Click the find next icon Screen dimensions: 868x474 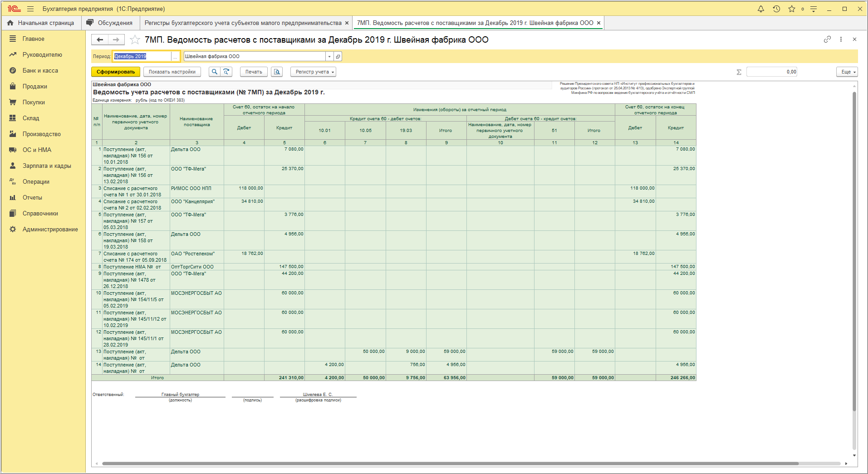click(x=226, y=72)
